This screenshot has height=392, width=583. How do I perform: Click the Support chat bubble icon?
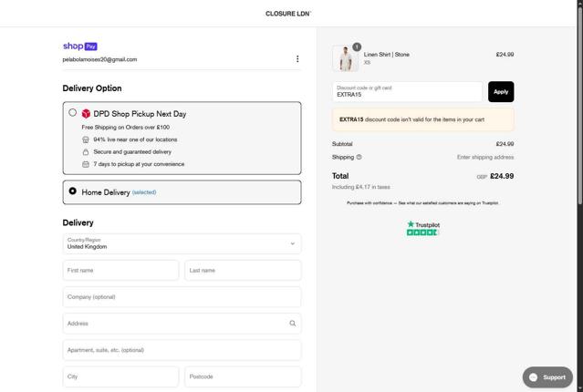pos(533,377)
